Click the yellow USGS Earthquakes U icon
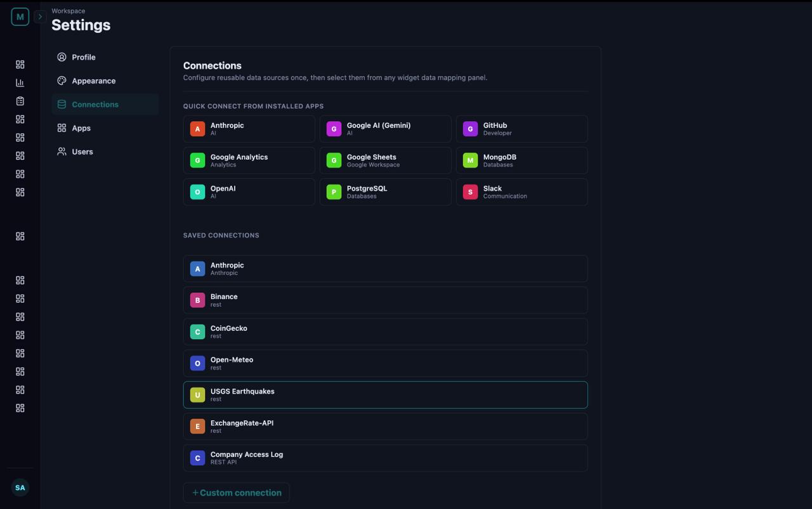Screen dimensions: 812x509 197,395
